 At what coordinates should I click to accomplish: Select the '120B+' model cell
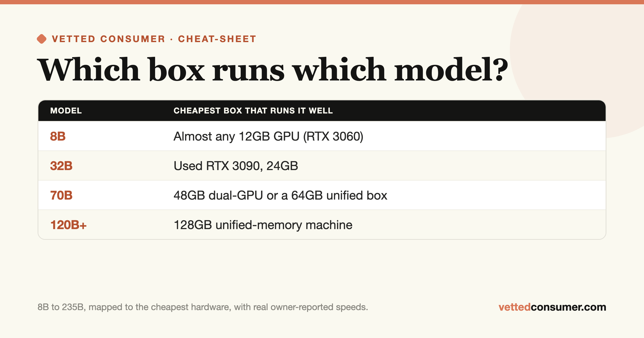click(x=68, y=225)
